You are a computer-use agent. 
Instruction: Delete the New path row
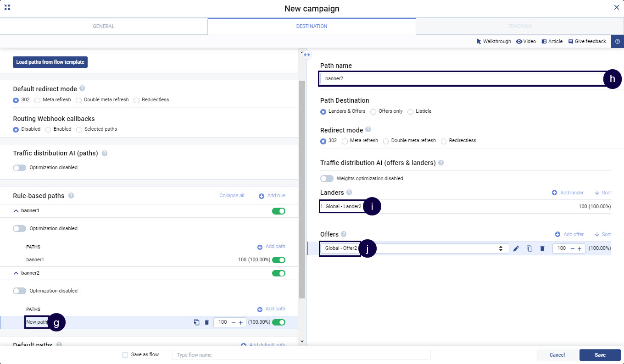coord(206,322)
